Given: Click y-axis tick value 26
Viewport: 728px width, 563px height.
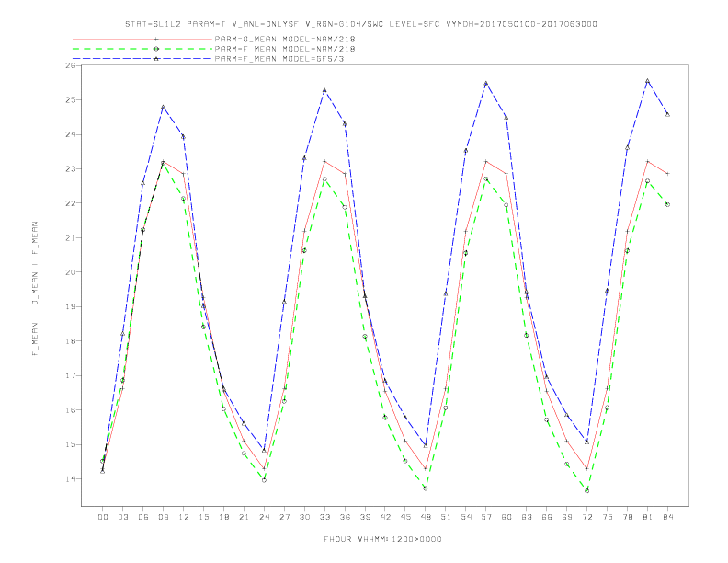Looking at the screenshot, I should coord(71,65).
